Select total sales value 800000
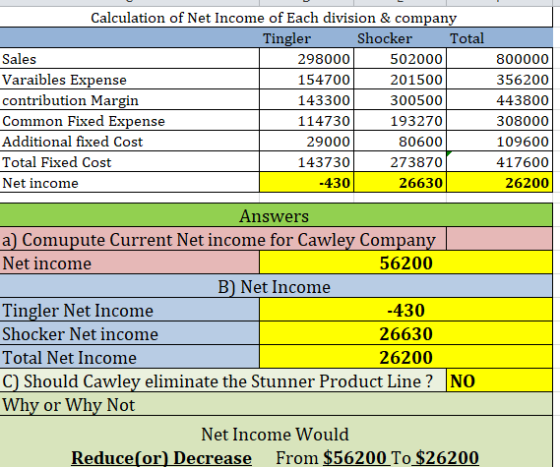 [499, 59]
